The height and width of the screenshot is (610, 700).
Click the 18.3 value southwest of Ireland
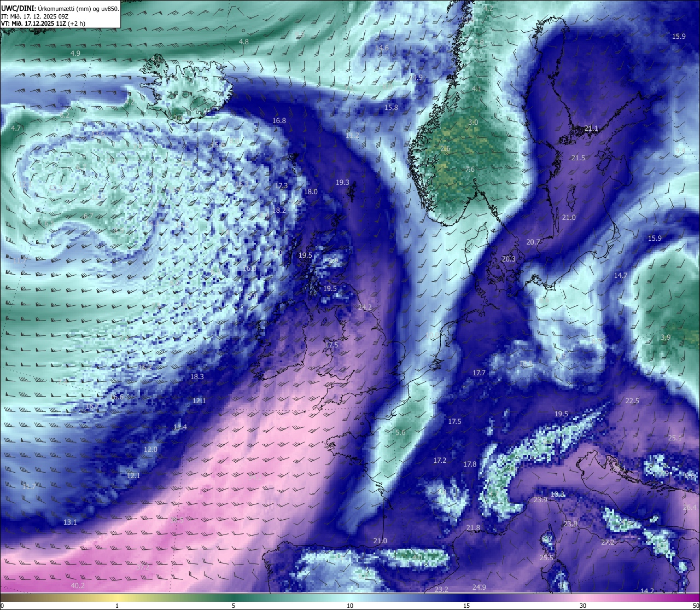click(x=197, y=376)
